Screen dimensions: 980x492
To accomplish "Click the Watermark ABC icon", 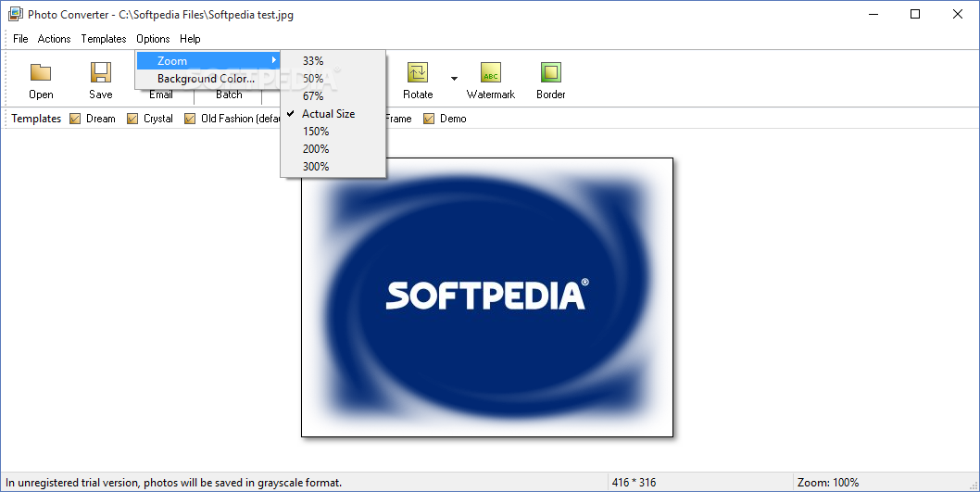I will click(491, 72).
